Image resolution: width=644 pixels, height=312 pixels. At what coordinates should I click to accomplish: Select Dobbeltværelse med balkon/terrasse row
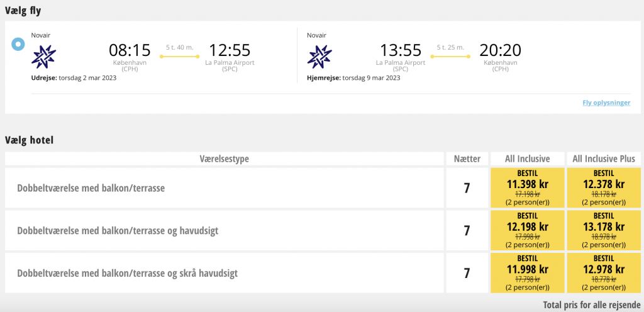225,187
